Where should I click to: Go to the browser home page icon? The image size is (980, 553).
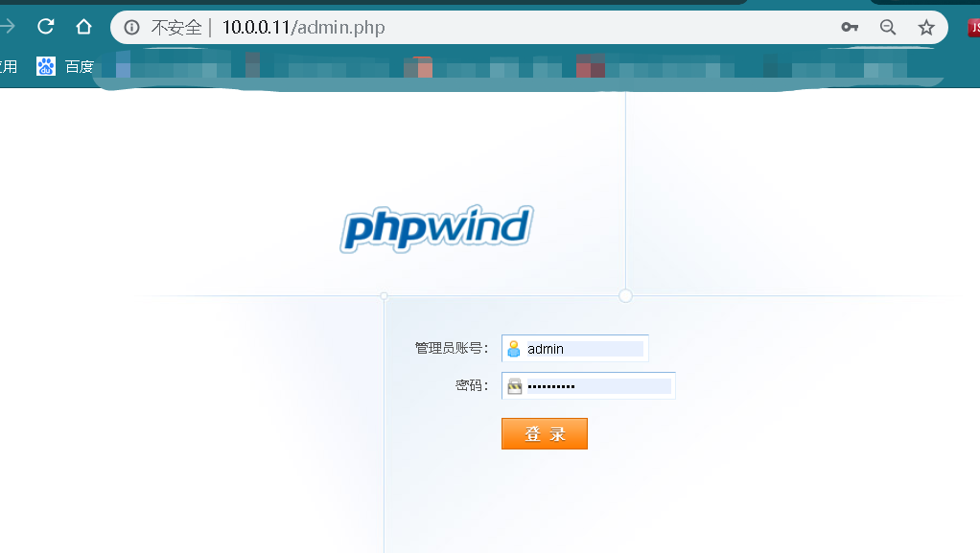[83, 27]
